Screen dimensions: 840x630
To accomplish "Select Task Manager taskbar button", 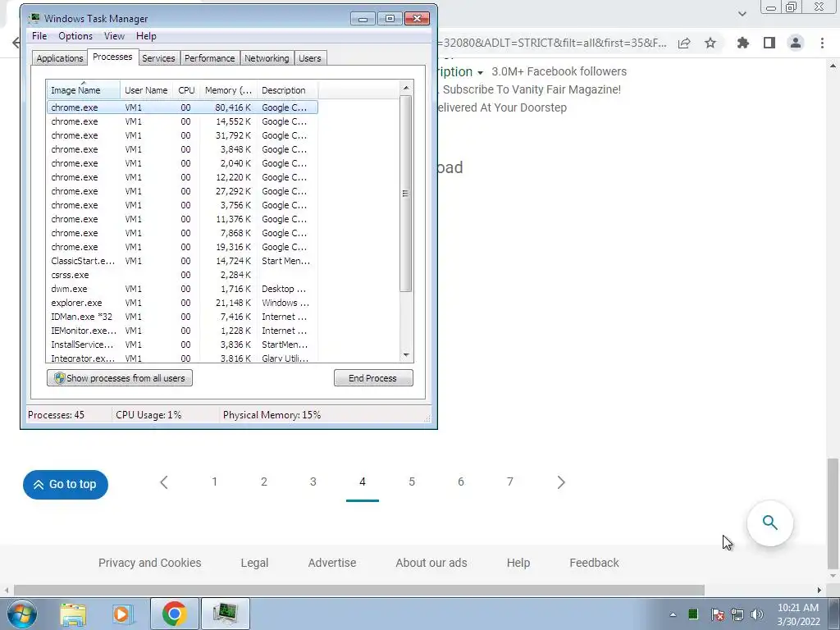I will coord(225,614).
